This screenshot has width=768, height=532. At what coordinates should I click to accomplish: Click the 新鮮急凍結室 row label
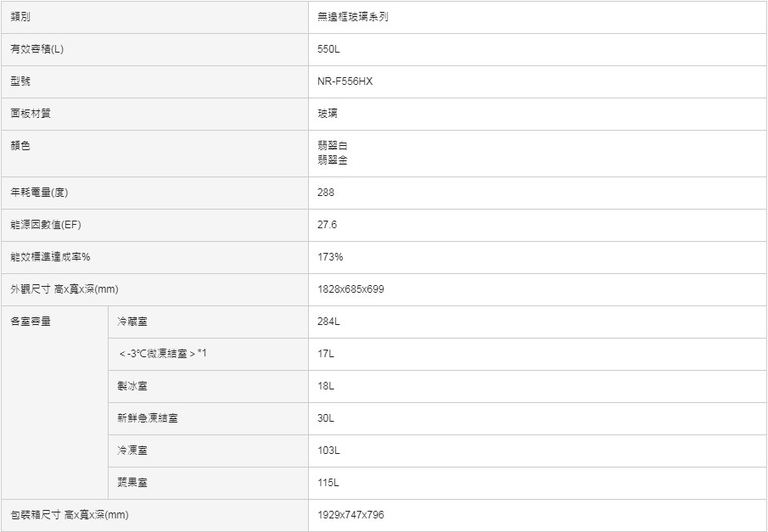[x=148, y=417]
